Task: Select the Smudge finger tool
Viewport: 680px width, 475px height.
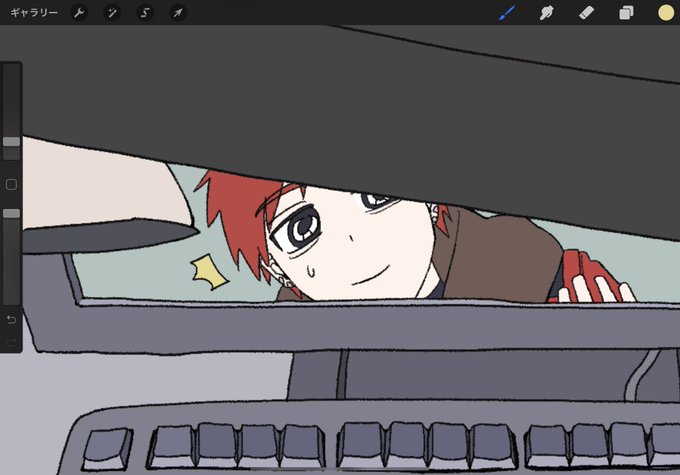Action: (546, 13)
